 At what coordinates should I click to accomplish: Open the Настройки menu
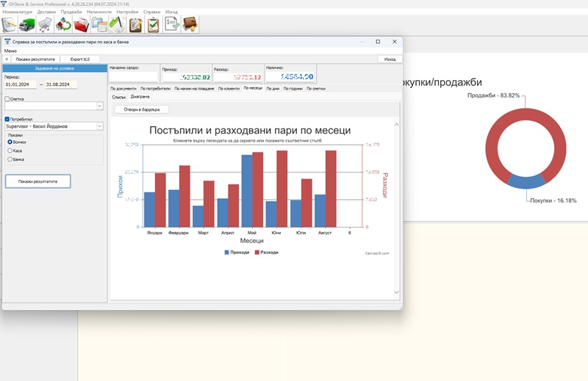tap(127, 12)
